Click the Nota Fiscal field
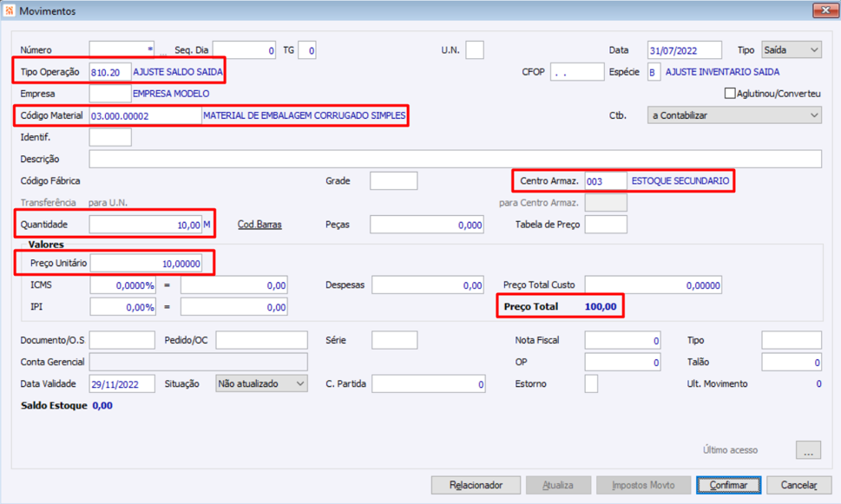Image resolution: width=841 pixels, height=504 pixels. pyautogui.click(x=622, y=340)
